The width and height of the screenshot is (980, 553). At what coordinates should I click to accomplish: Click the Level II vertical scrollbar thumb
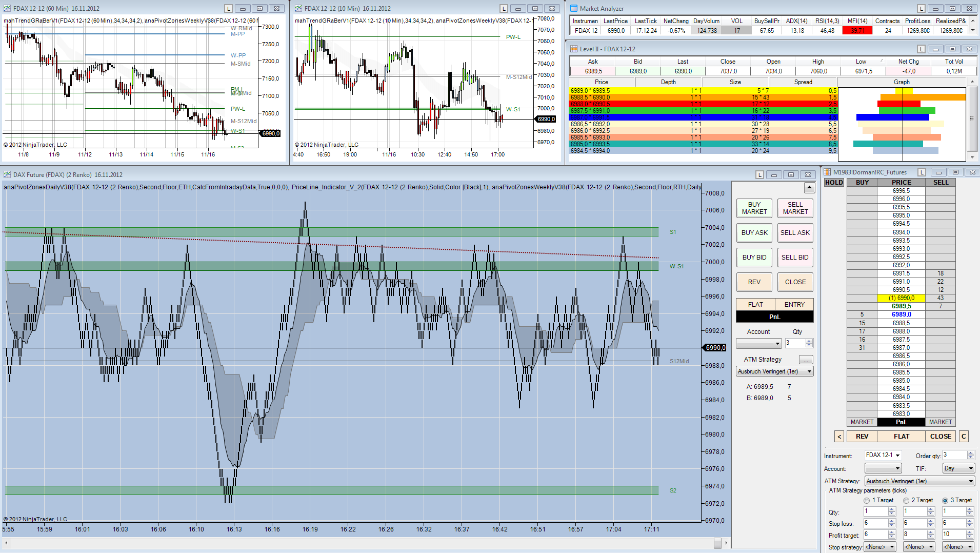[x=972, y=118]
